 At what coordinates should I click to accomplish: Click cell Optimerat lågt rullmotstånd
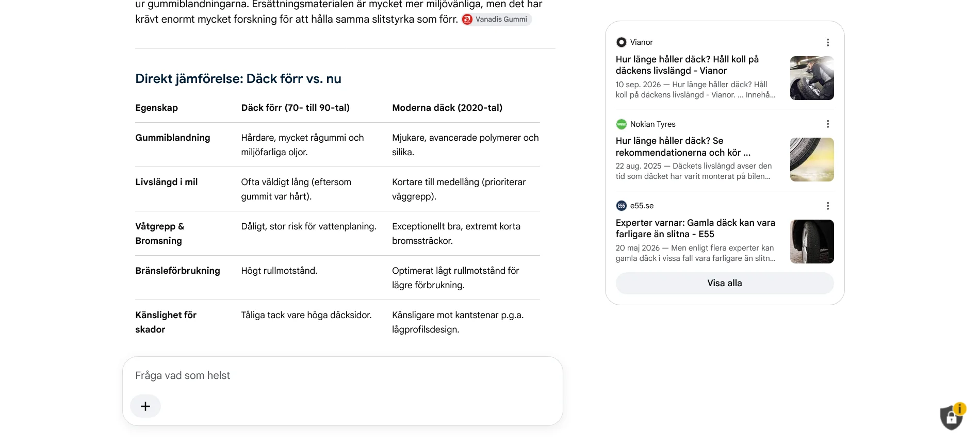(455, 278)
